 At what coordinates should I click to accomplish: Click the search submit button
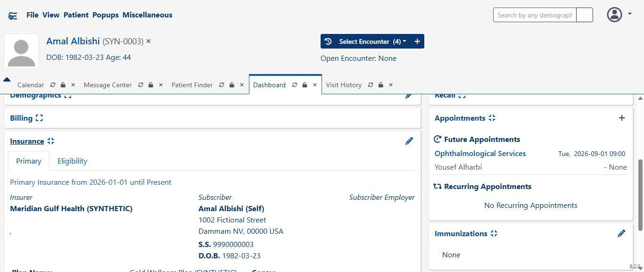coord(585,15)
